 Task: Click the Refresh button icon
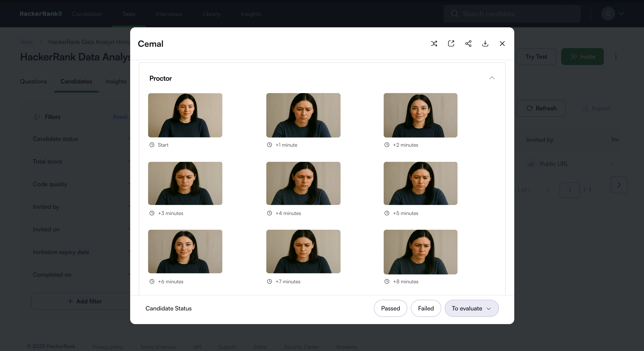[530, 108]
